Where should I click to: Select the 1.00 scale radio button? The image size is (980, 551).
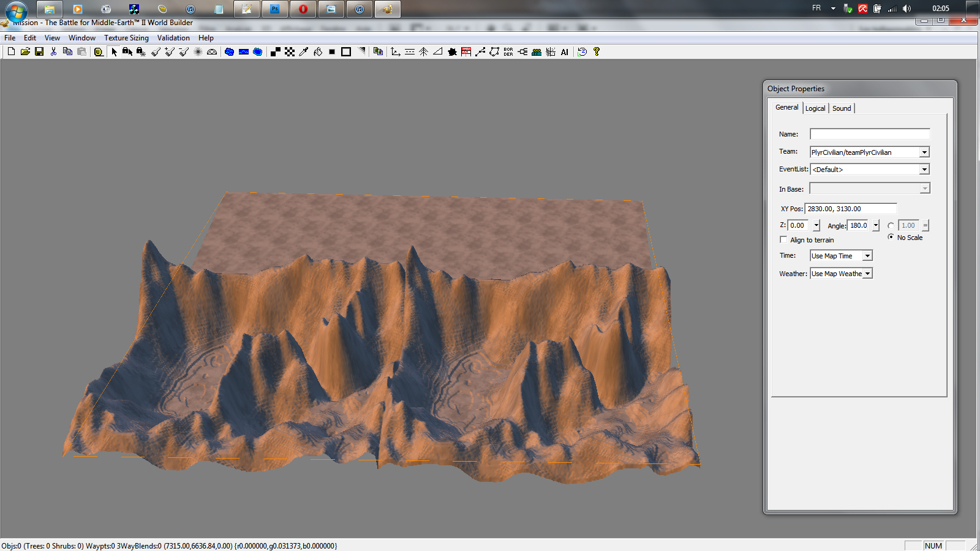click(x=891, y=225)
